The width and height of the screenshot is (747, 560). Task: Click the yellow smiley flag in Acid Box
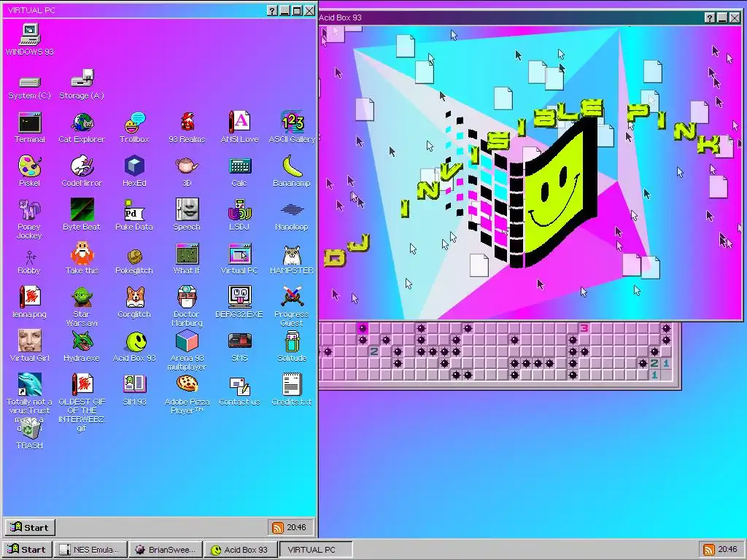554,192
